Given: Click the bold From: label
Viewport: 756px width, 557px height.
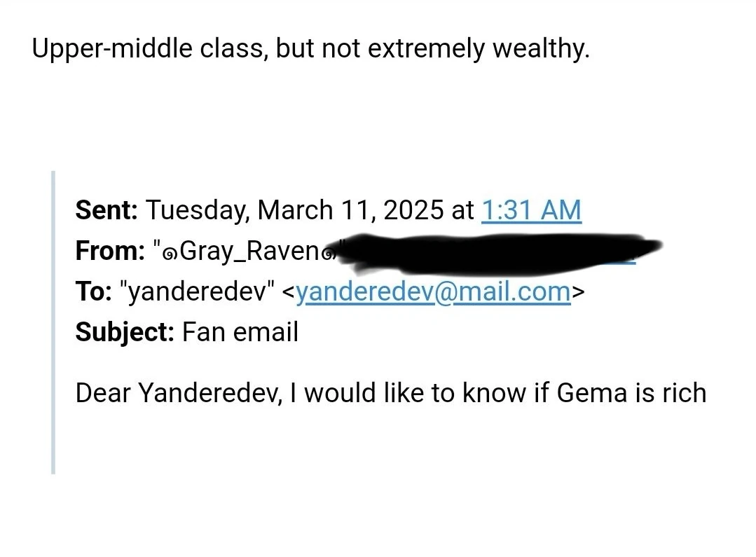Looking at the screenshot, I should tap(109, 251).
